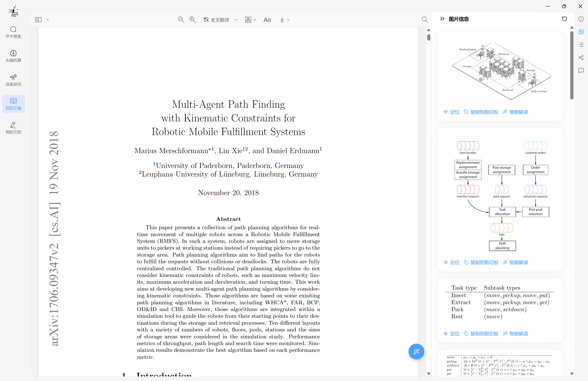Open the document search icon
The width and height of the screenshot is (588, 381).
click(424, 20)
